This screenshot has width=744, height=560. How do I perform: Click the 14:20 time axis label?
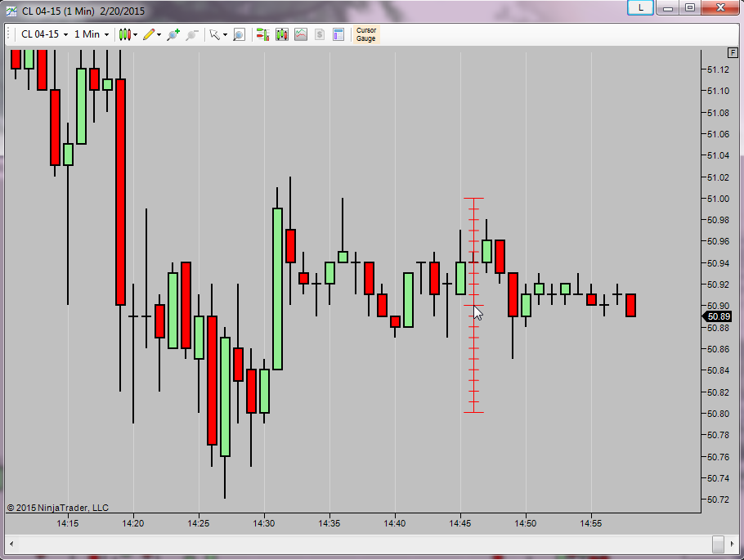(x=133, y=523)
